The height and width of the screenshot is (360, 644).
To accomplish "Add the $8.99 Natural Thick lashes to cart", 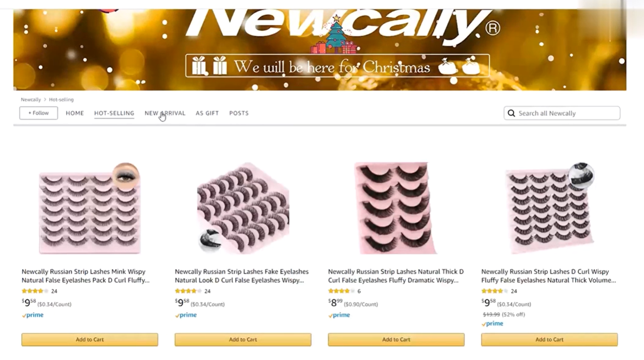I will (396, 339).
